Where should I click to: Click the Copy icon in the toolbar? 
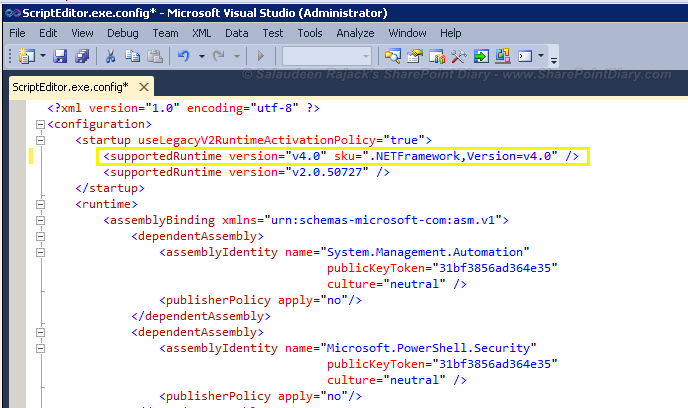pos(132,56)
